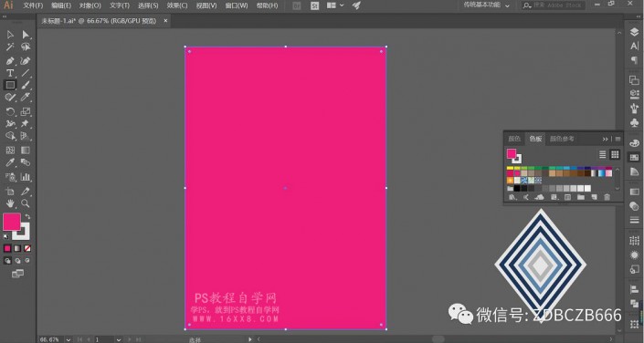This screenshot has height=343, width=644.
Task: Swap fill and stroke colors
Action: click(27, 216)
